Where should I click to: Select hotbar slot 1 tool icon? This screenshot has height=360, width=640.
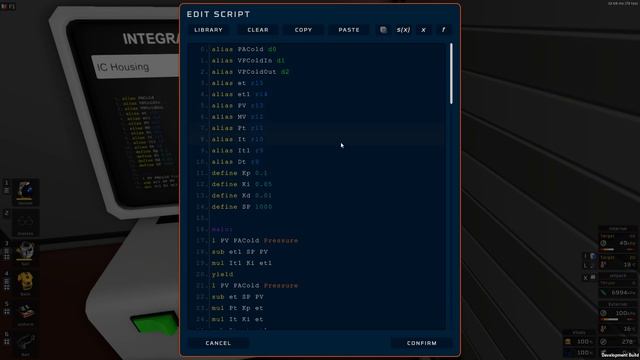click(x=25, y=192)
